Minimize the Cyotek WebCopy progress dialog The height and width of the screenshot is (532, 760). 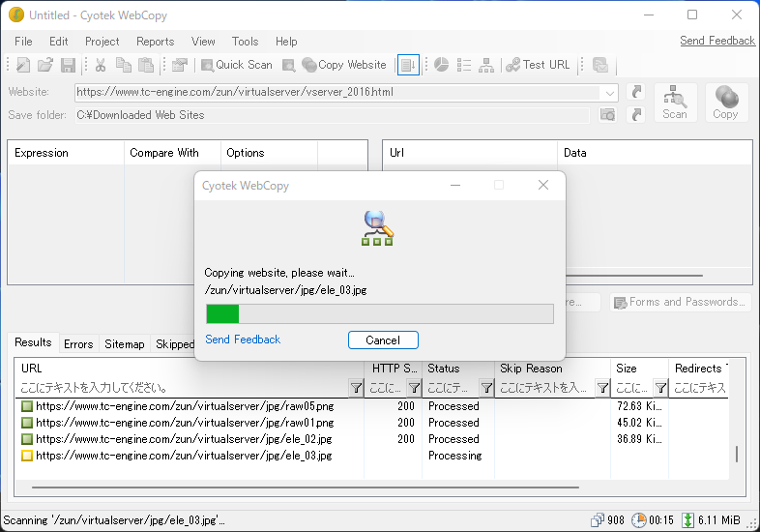[455, 186]
